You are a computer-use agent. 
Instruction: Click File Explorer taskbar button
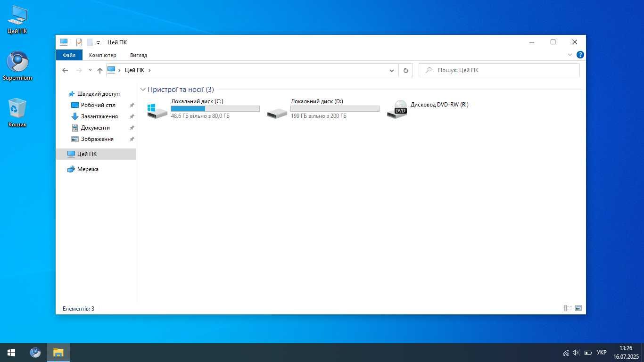click(58, 353)
